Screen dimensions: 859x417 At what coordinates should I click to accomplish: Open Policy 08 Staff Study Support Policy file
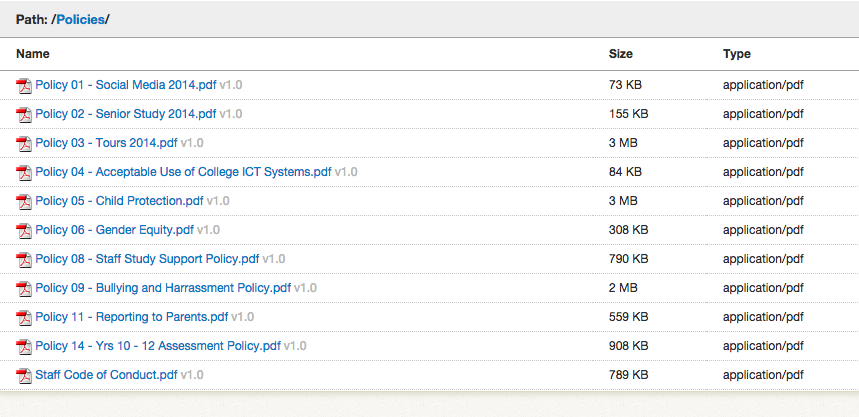click(147, 259)
